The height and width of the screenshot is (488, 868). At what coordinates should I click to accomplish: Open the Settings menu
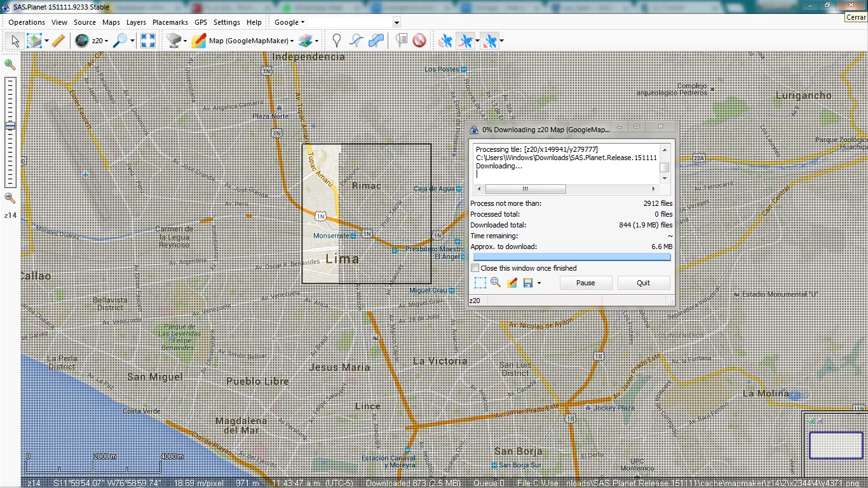(x=227, y=22)
